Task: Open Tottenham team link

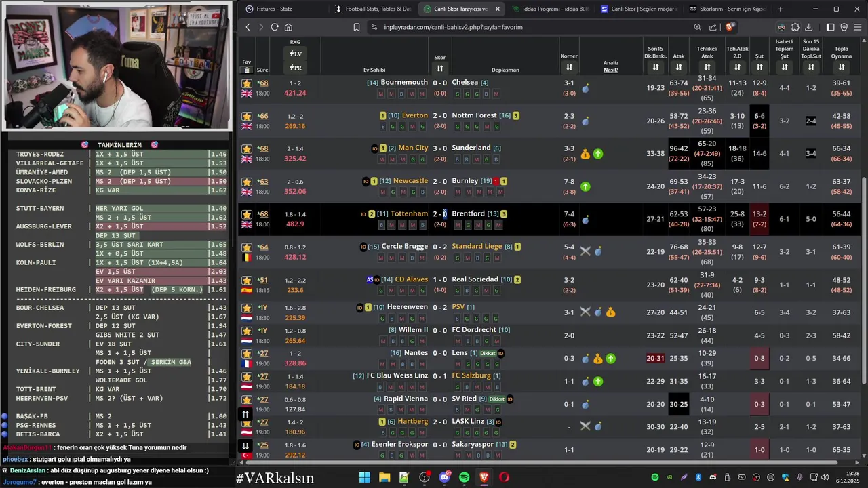Action: tap(410, 213)
